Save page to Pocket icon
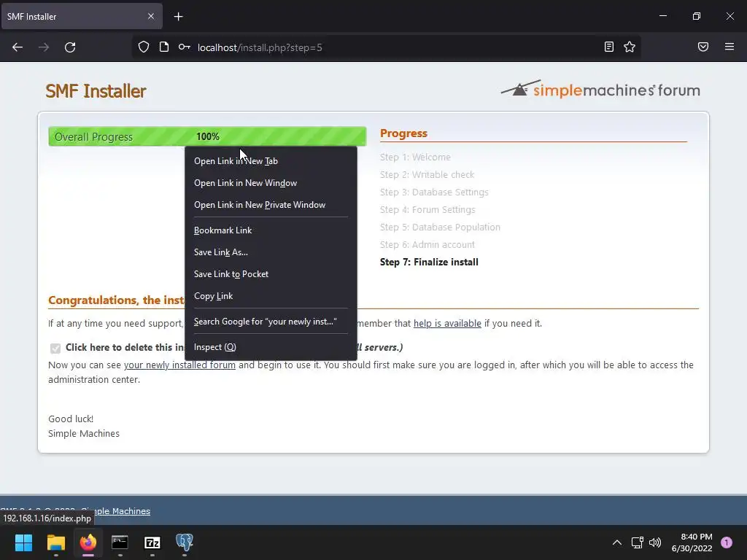 coord(703,47)
